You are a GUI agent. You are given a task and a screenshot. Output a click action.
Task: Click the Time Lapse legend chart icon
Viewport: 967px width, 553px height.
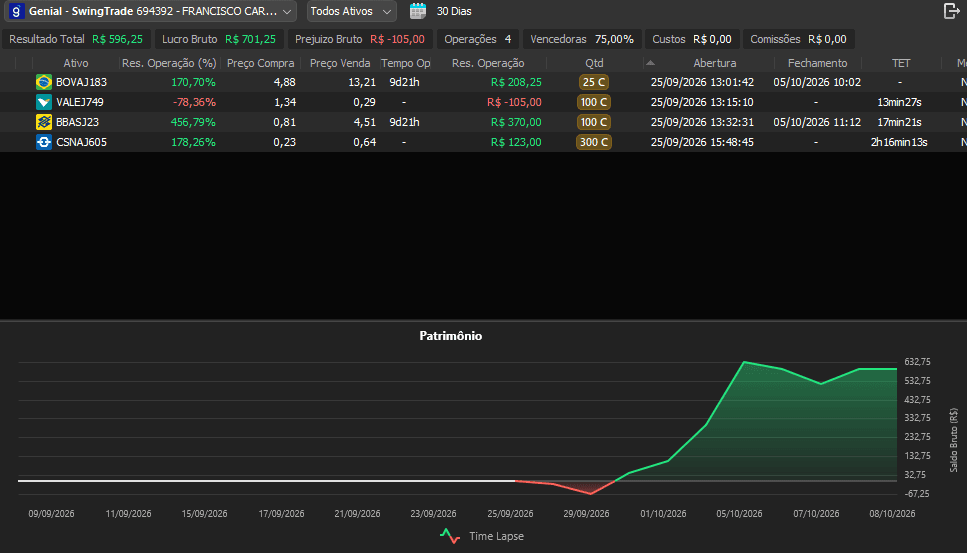[x=450, y=536]
